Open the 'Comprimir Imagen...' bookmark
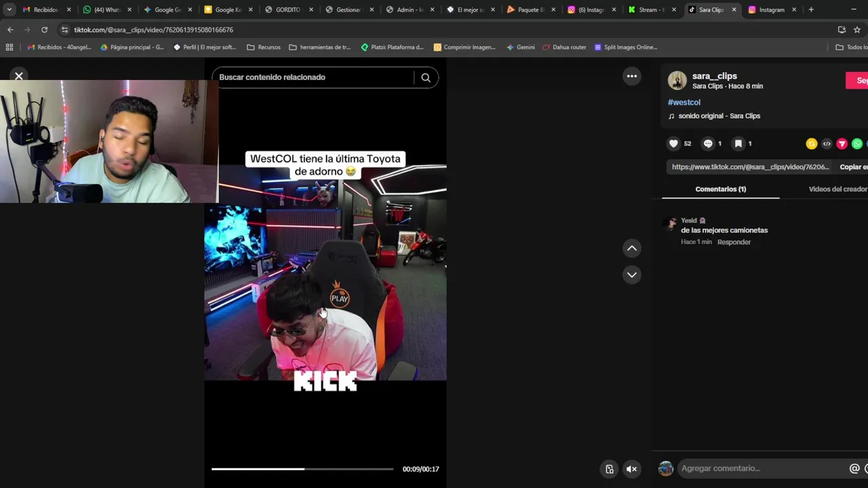Screen dimensions: 868x488 (x=465, y=47)
